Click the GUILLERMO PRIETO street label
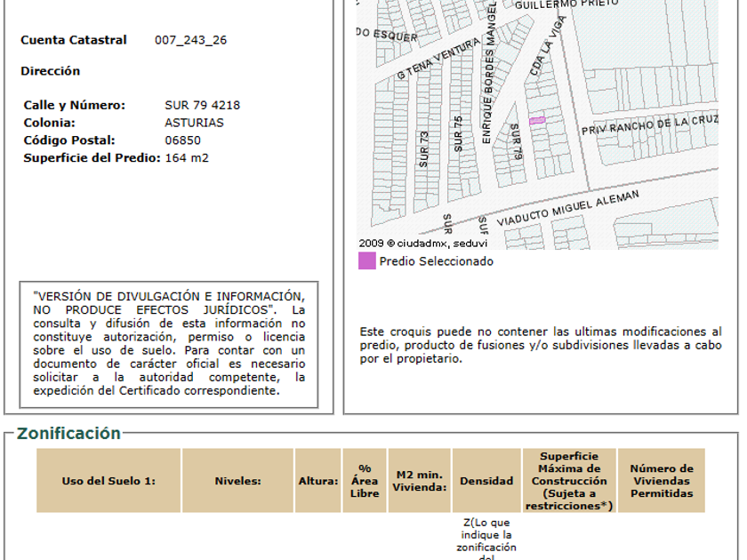Image resolution: width=747 pixels, height=560 pixels. coord(566,4)
